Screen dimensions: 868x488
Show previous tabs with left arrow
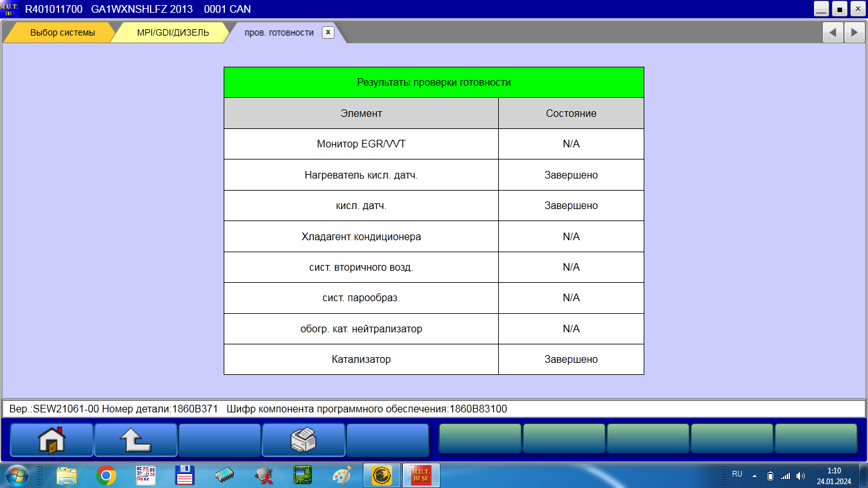coord(832,32)
